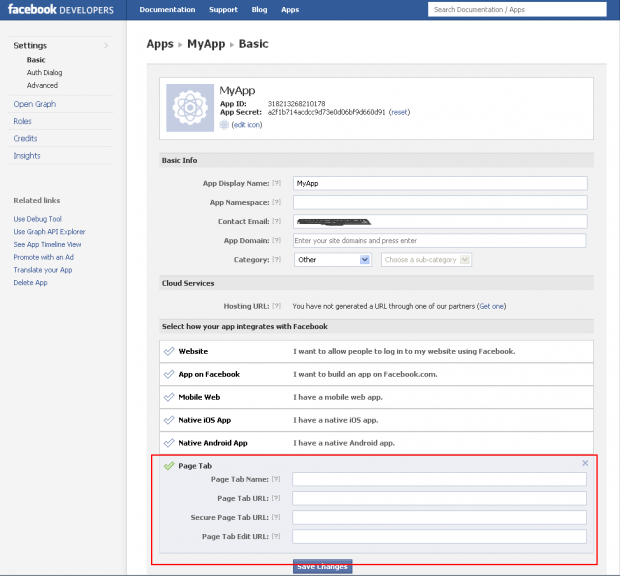Focus the Search Documentation / Apps box
The width and height of the screenshot is (620, 576).
point(517,9)
